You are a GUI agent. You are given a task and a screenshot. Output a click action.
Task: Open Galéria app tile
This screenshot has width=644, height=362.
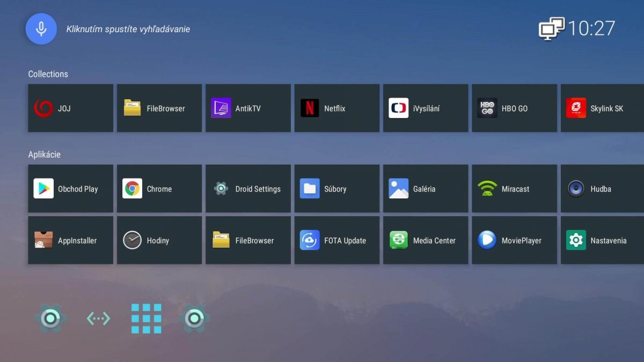425,189
